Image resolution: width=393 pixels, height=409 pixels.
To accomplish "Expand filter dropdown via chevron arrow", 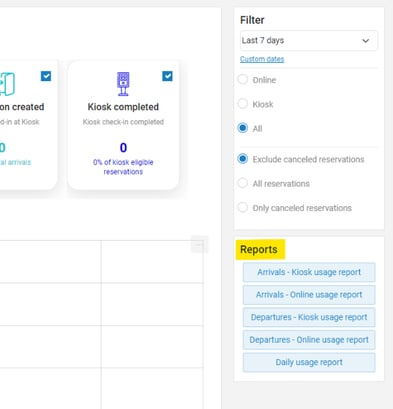I will [366, 41].
